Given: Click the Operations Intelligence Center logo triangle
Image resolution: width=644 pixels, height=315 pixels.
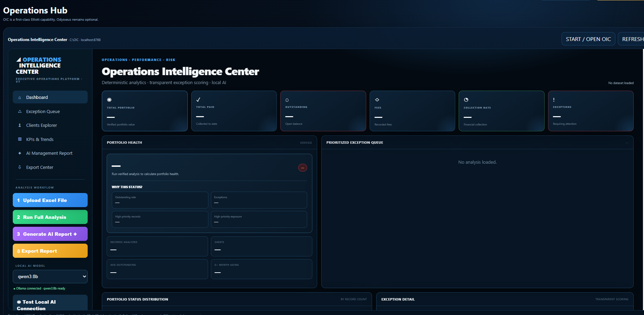Looking at the screenshot, I should coord(19,60).
